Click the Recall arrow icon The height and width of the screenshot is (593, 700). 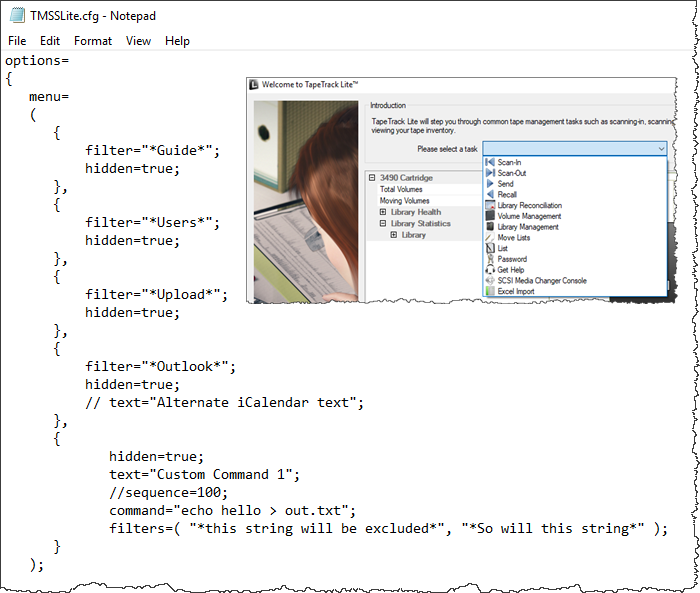(490, 194)
